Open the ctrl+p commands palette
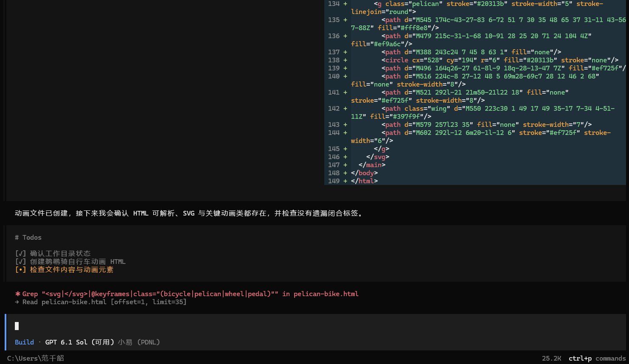The image size is (629, 364). [597, 358]
